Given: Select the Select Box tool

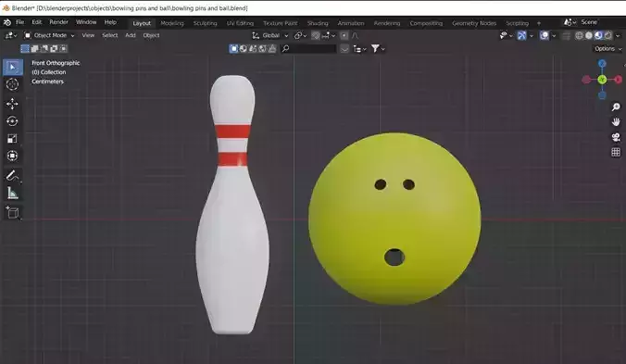Looking at the screenshot, I should (x=12, y=67).
